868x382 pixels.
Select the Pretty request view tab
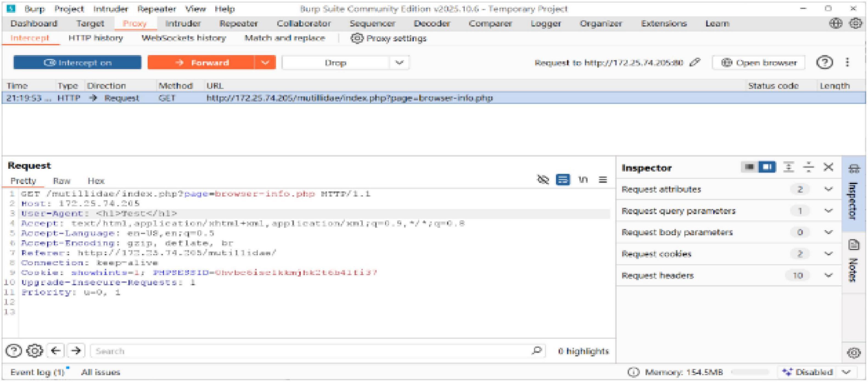[23, 181]
